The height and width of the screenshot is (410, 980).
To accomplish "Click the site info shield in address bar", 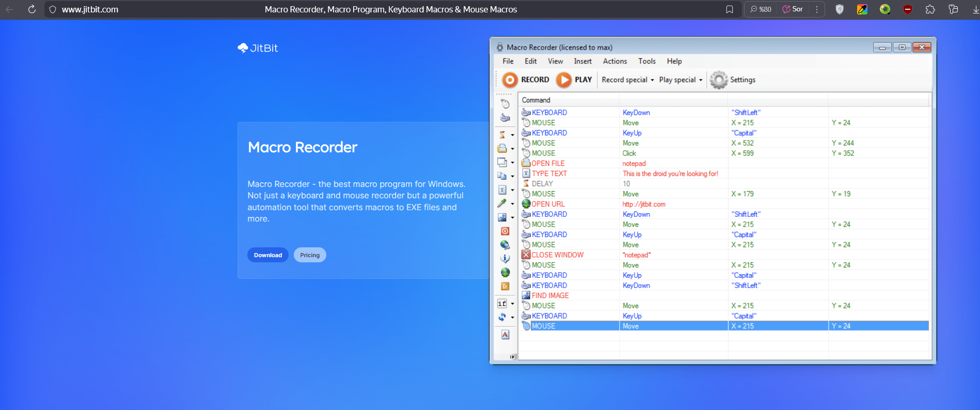I will pyautogui.click(x=53, y=9).
